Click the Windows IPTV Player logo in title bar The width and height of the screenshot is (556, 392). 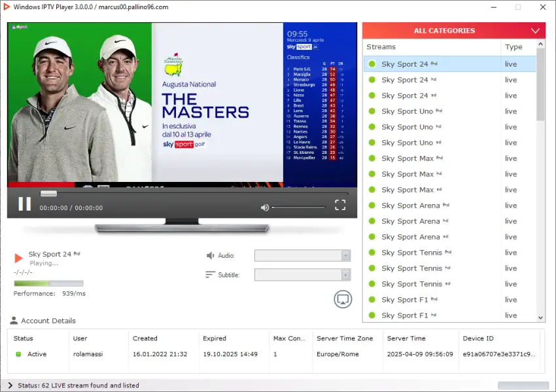coord(7,7)
